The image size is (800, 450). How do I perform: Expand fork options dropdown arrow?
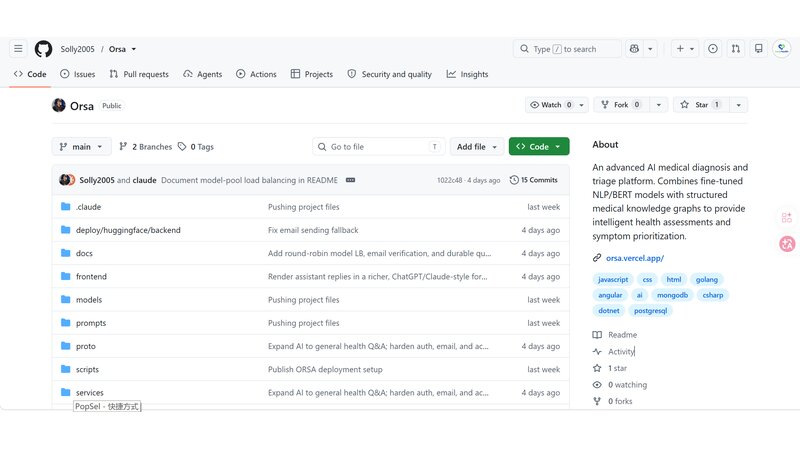659,105
